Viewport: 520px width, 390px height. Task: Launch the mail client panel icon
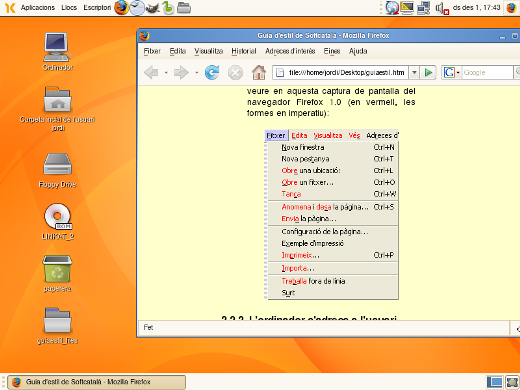(137, 8)
